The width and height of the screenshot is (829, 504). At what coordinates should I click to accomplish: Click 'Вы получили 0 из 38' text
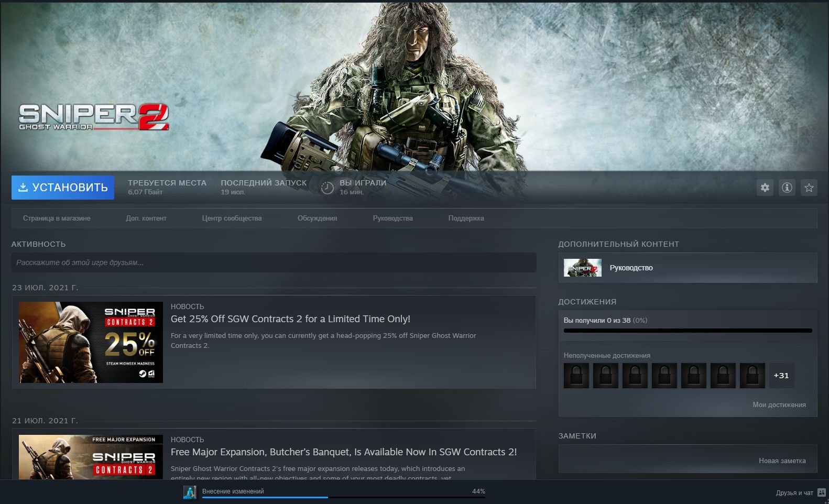coord(597,321)
